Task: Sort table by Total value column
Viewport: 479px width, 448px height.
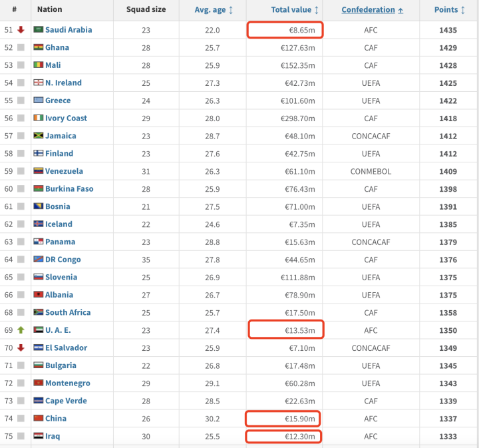Action: click(295, 10)
